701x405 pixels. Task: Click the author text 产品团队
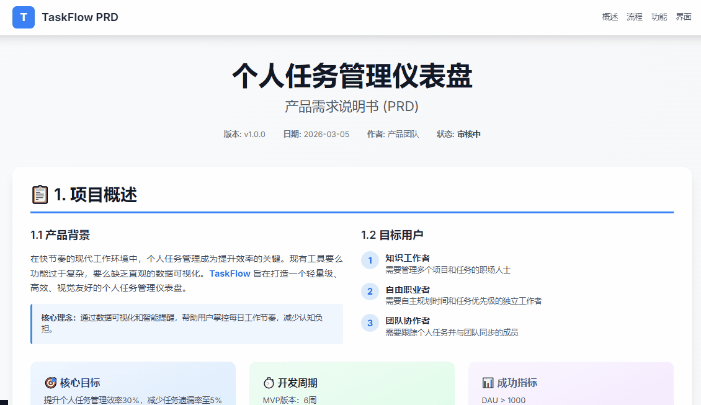[403, 134]
